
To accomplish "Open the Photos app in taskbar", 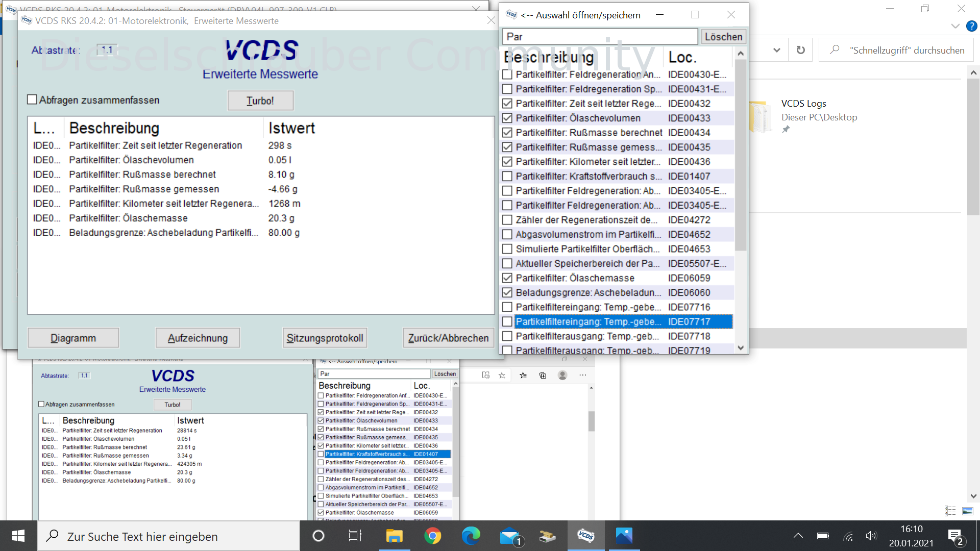I will pos(624,536).
